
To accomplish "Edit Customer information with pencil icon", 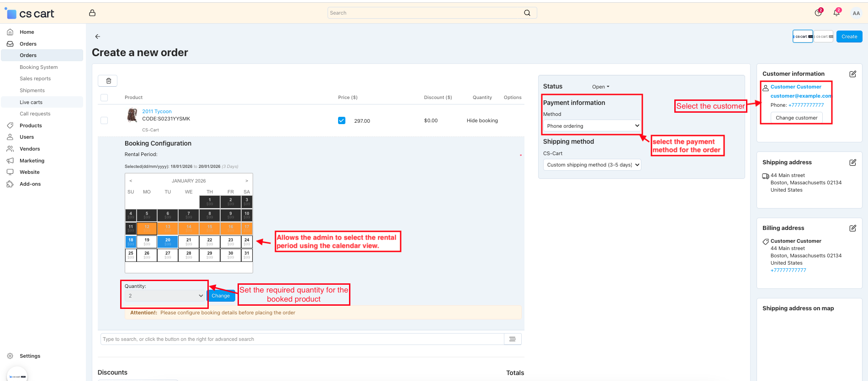I will 852,74.
